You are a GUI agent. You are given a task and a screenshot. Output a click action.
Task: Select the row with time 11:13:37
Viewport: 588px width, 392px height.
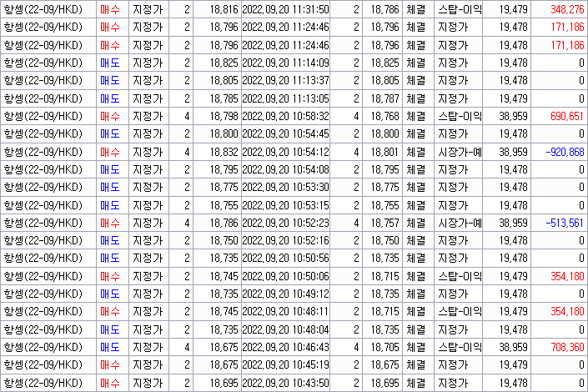coord(285,81)
